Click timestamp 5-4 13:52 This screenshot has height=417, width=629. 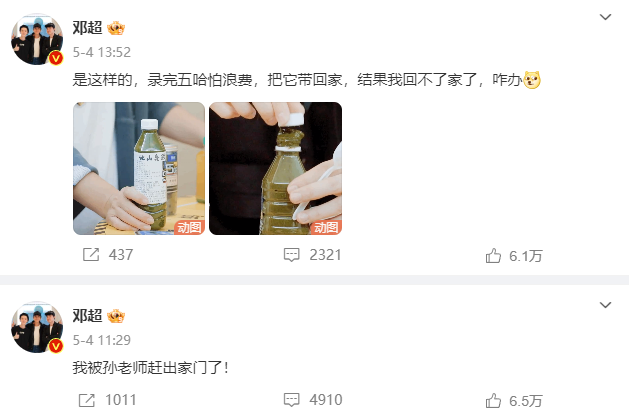102,52
